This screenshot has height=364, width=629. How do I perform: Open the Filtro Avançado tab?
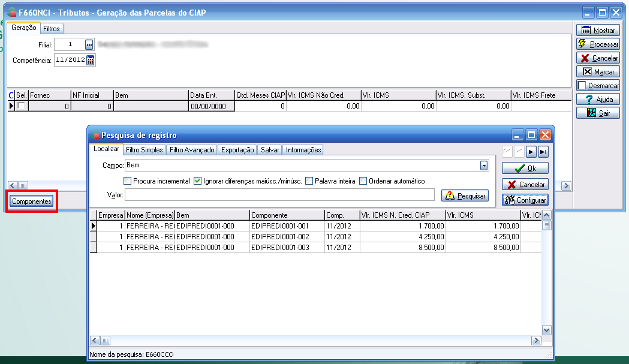(x=192, y=150)
